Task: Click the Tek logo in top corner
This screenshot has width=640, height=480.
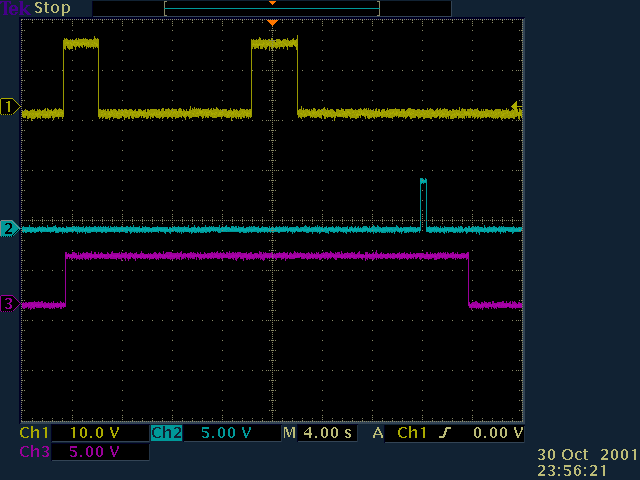Action: pyautogui.click(x=15, y=8)
